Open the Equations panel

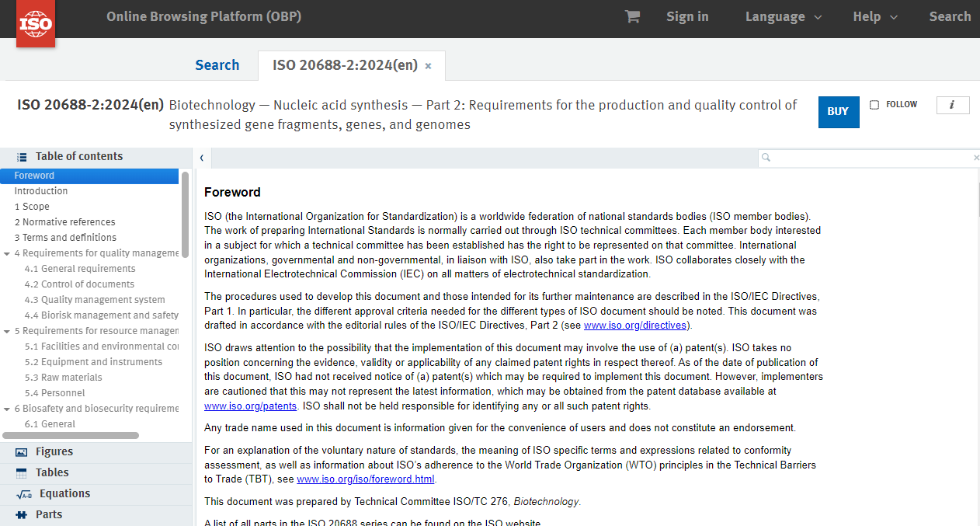pos(64,493)
